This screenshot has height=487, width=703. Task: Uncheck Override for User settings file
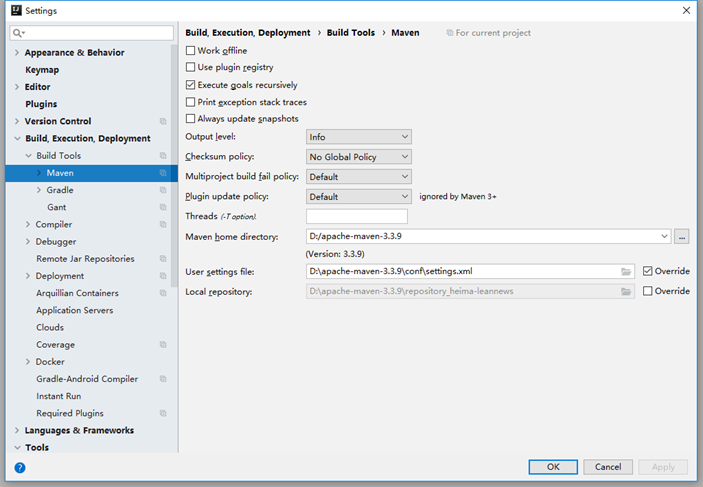pos(647,271)
